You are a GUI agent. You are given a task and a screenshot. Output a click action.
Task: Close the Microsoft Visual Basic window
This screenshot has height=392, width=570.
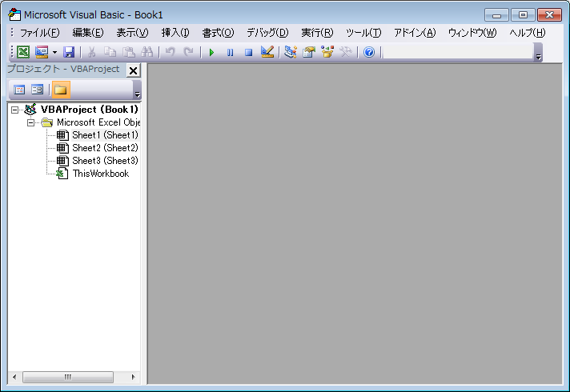[549, 15]
